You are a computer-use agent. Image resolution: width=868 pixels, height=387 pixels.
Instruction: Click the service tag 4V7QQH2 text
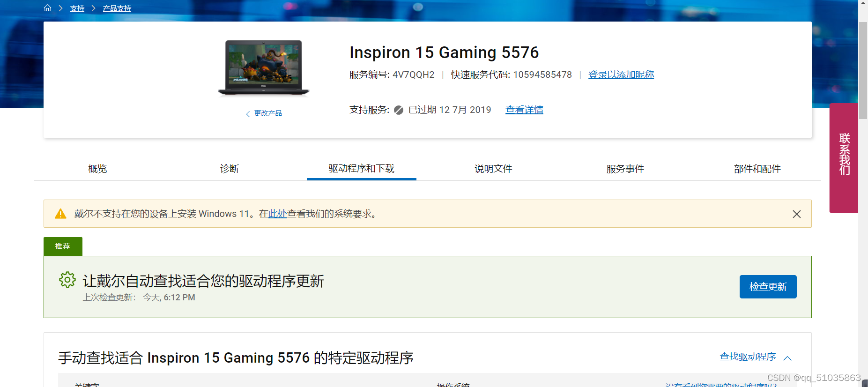pos(413,75)
